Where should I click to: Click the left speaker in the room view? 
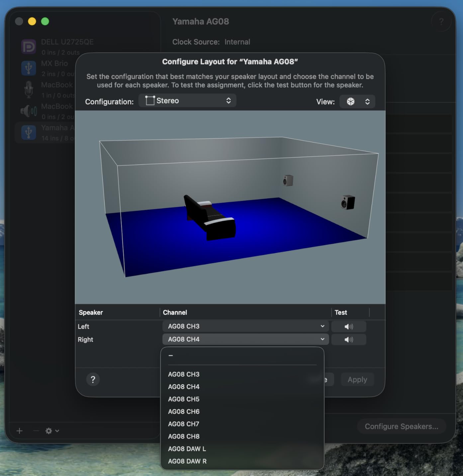pos(288,180)
